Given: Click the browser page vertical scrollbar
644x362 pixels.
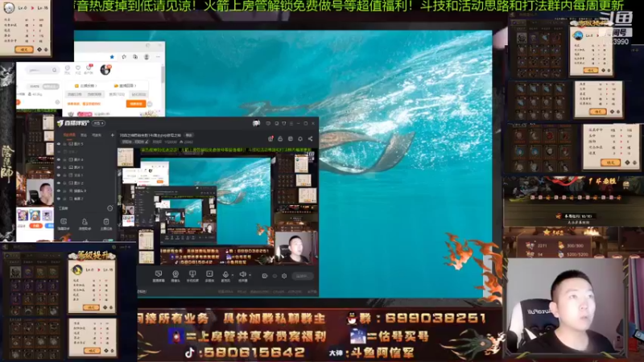Looking at the screenshot, I should point(163,74).
